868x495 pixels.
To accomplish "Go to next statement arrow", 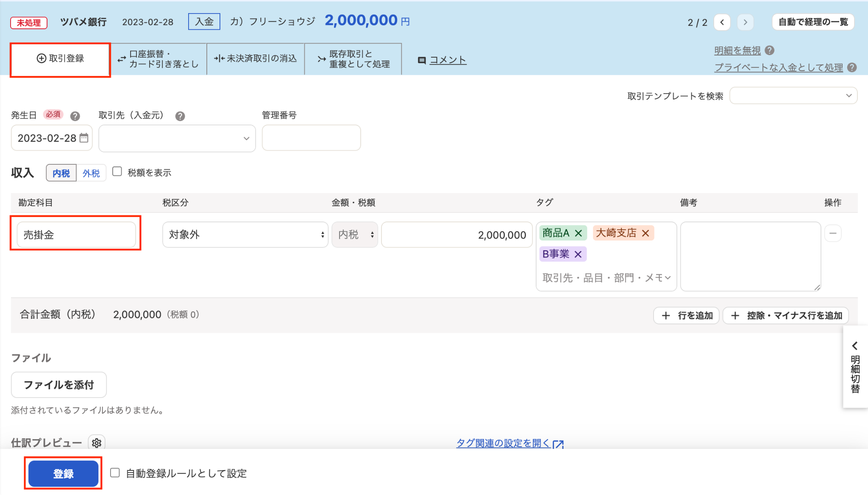I will point(745,22).
